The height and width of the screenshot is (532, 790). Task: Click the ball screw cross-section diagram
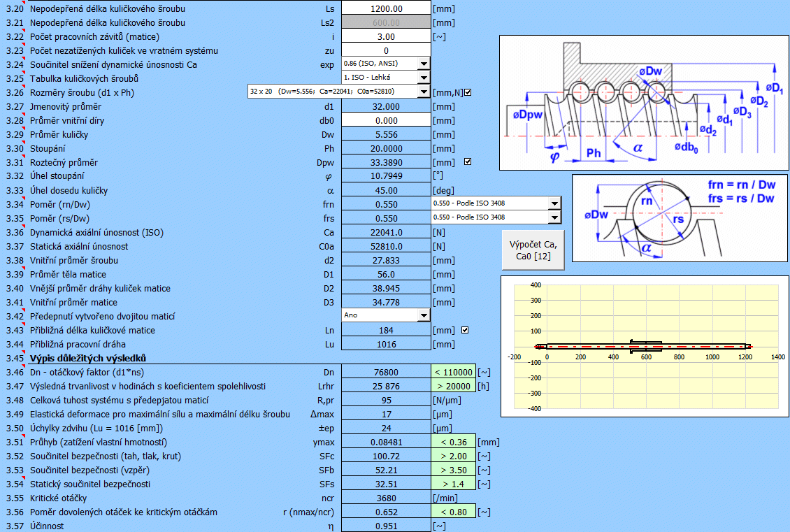(x=644, y=103)
